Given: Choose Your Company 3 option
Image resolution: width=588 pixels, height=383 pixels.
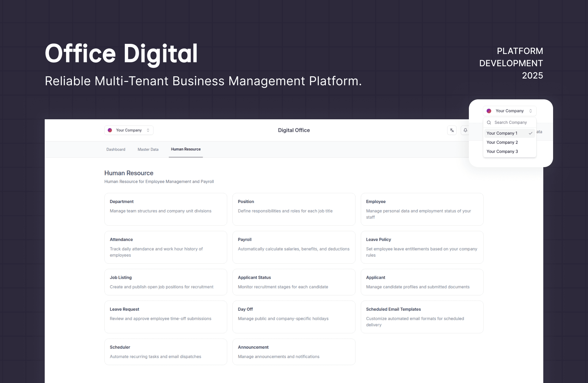Looking at the screenshot, I should click(502, 151).
